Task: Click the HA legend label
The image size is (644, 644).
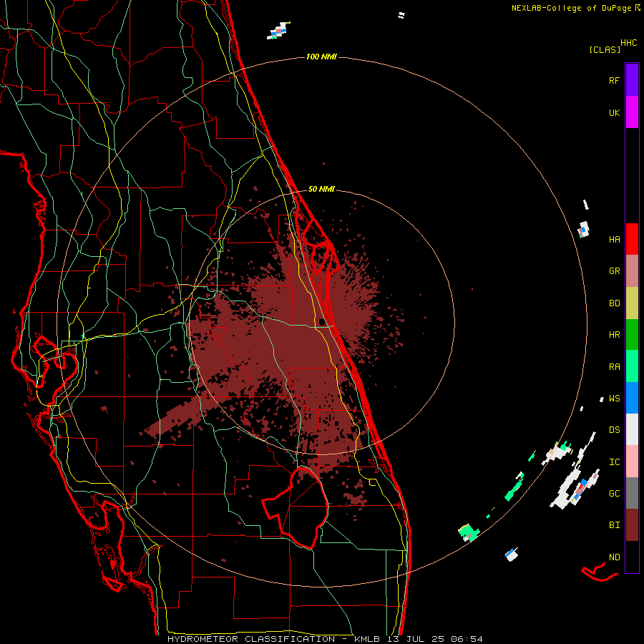Action: [614, 239]
